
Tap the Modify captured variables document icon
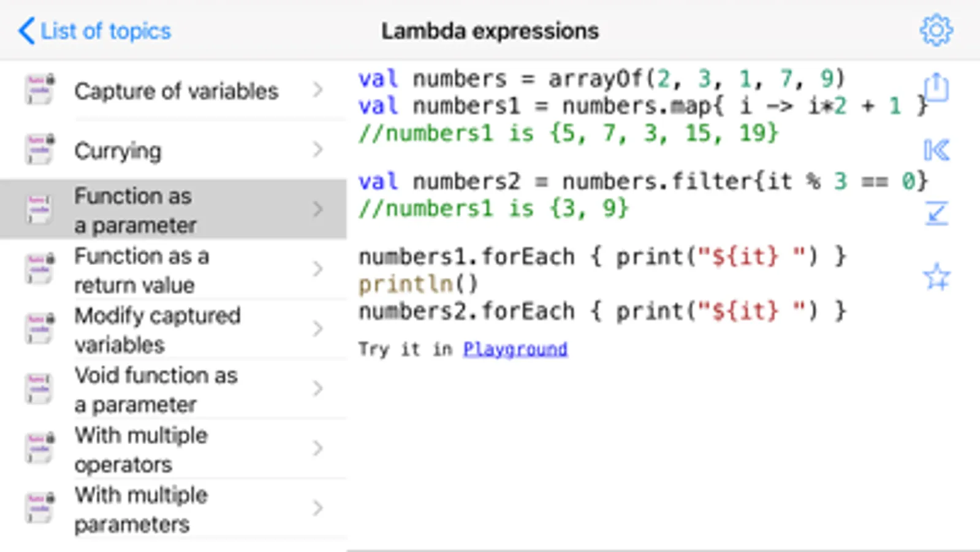pyautogui.click(x=40, y=329)
